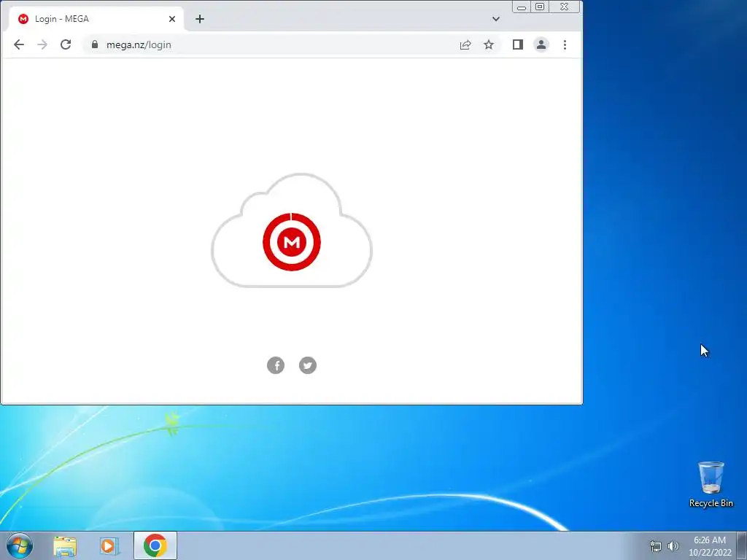The width and height of the screenshot is (747, 560).
Task: Click the Show desktop strip
Action: [742, 545]
